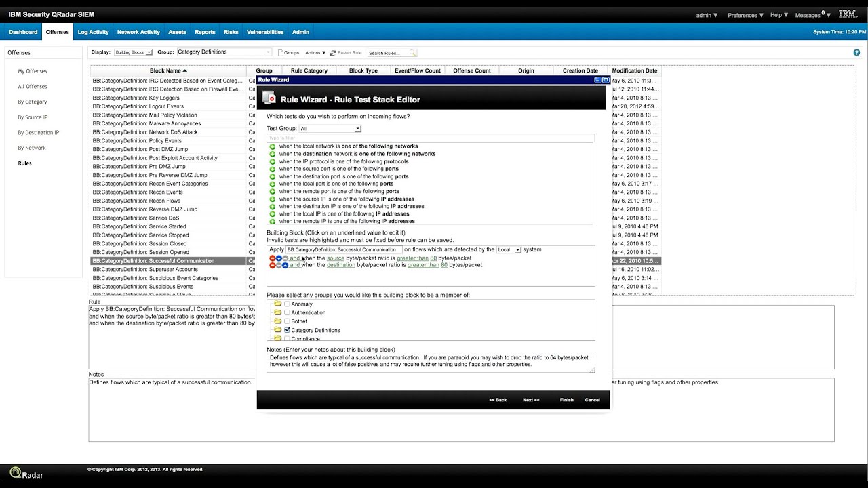
Task: Click the << Back button
Action: [x=498, y=400]
